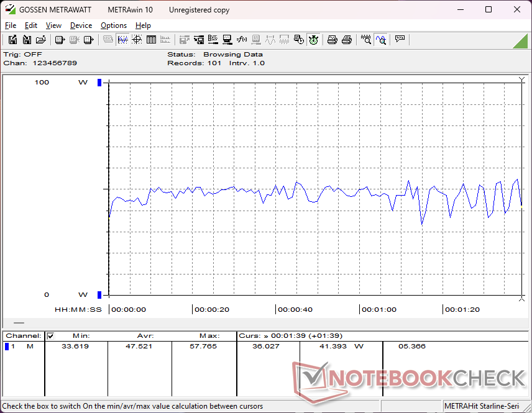Click the blue 0 W lower scale marker

[x=99, y=294]
